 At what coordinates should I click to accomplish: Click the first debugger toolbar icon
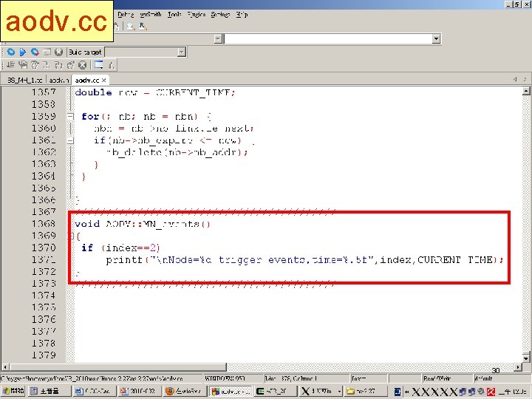(x=11, y=65)
